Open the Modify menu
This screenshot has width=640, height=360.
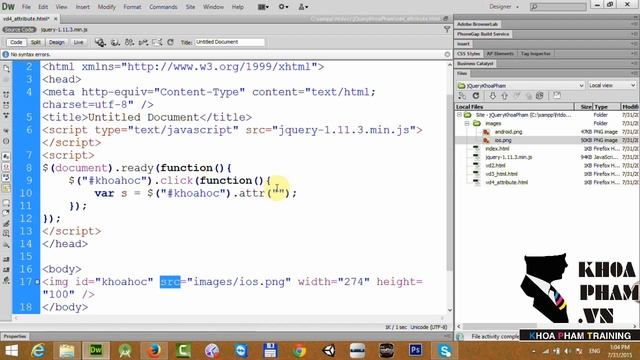107,7
